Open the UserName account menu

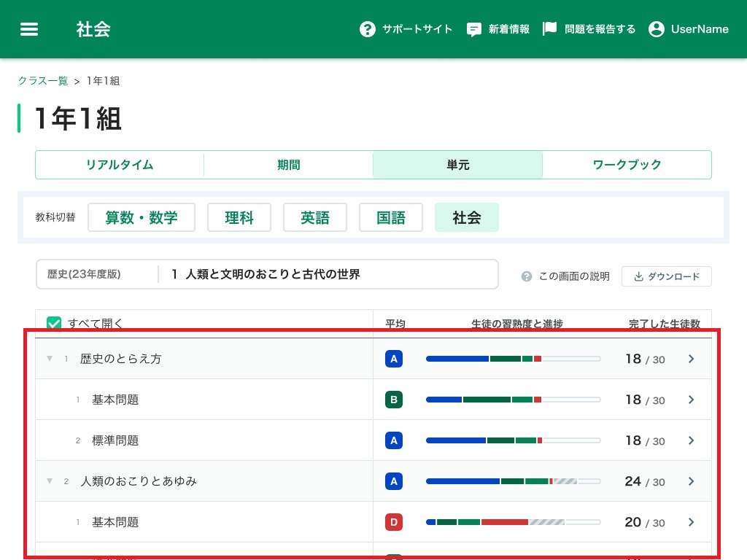click(700, 29)
